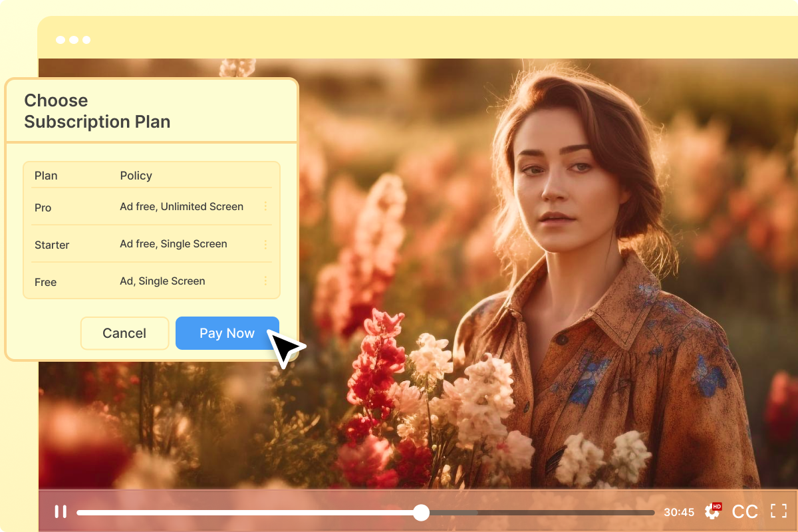
Task: Toggle closed captions CC
Action: 745,511
